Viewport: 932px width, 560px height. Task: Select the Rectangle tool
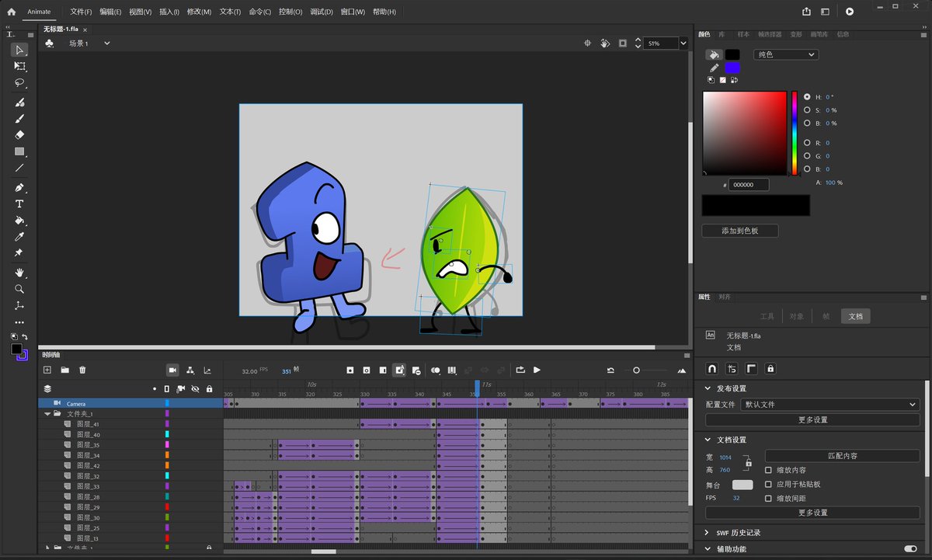point(19,151)
